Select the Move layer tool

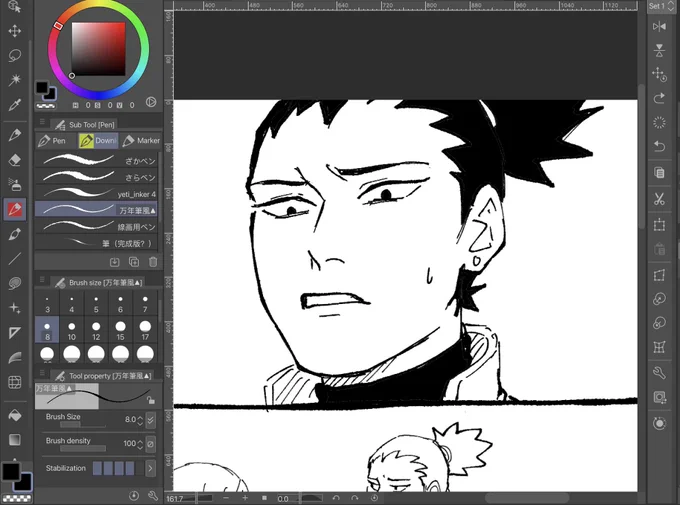[x=15, y=31]
